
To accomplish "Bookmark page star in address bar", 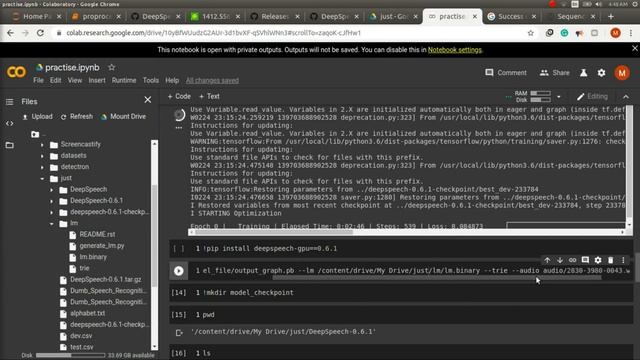I will point(531,33).
